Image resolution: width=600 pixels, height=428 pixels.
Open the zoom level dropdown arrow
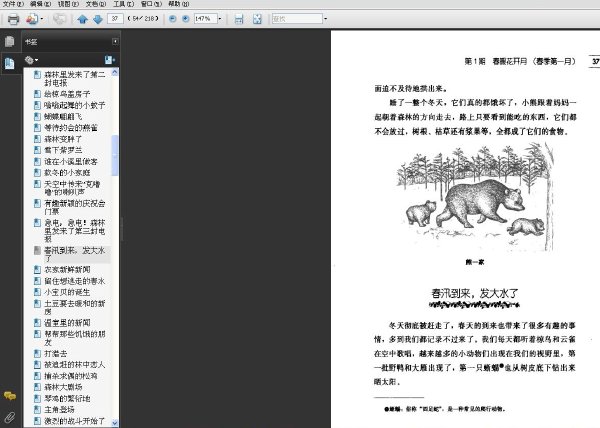click(x=220, y=18)
